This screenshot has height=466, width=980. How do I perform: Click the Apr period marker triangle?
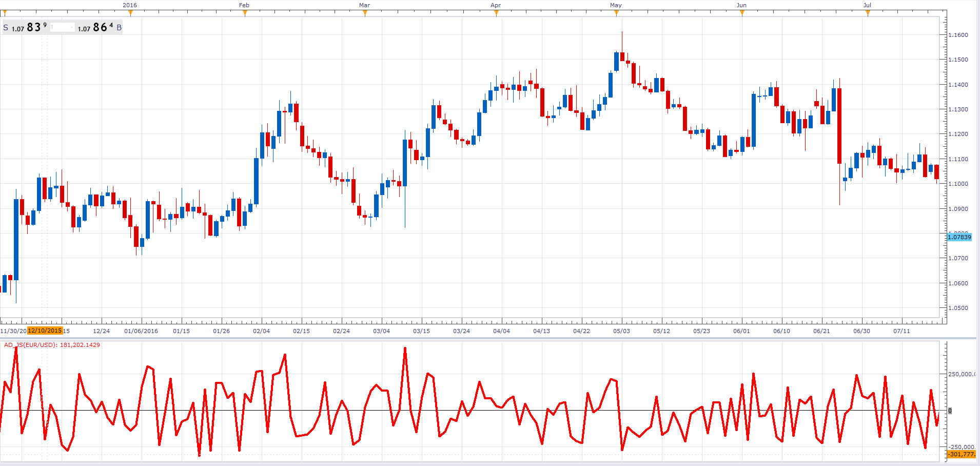pos(496,13)
